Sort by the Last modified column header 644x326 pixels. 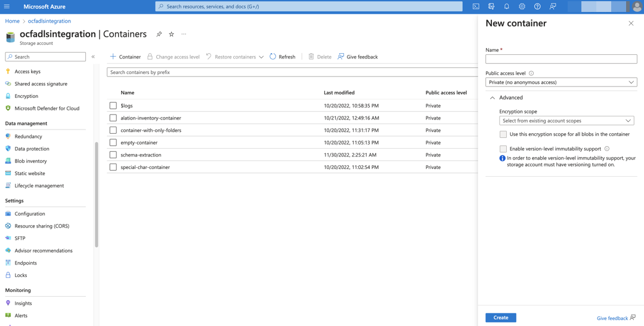click(x=339, y=93)
